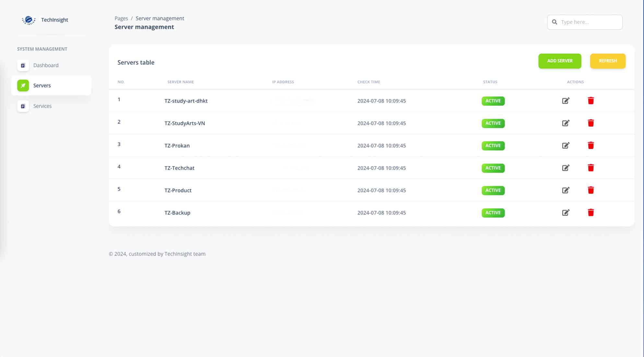This screenshot has width=644, height=357.
Task: Click Active badge for TZ-Product
Action: pos(493,191)
